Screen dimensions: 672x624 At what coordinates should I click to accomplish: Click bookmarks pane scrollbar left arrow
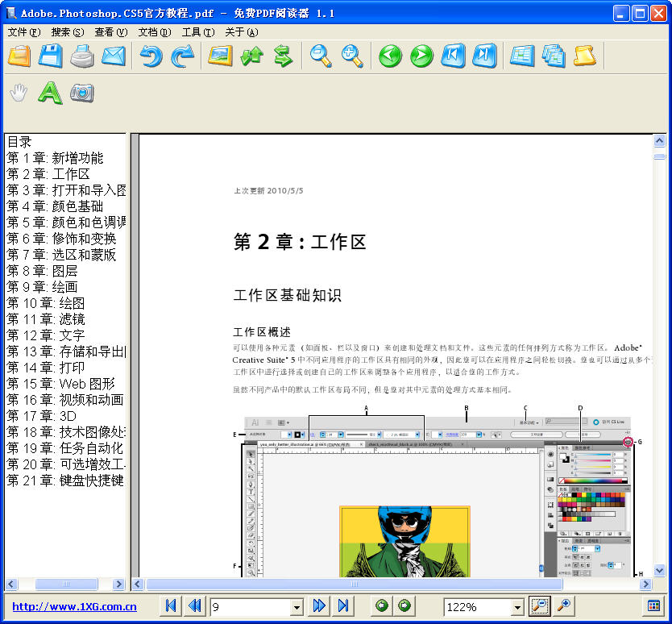pyautogui.click(x=11, y=584)
